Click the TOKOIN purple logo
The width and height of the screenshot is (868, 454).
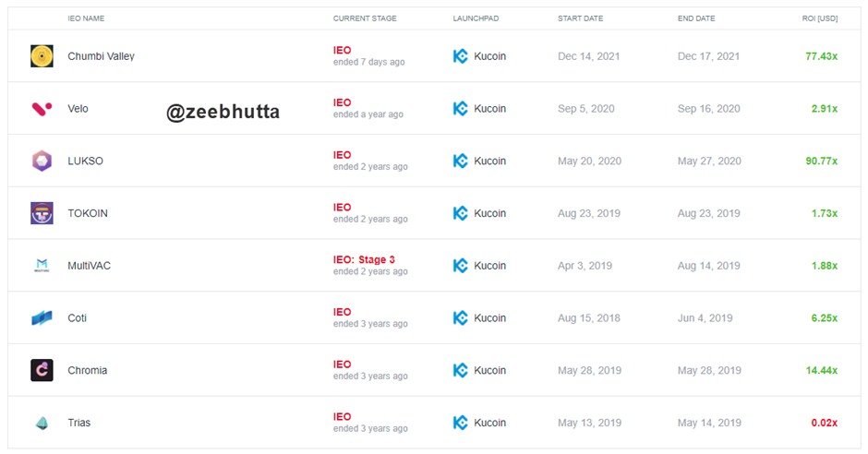[42, 213]
